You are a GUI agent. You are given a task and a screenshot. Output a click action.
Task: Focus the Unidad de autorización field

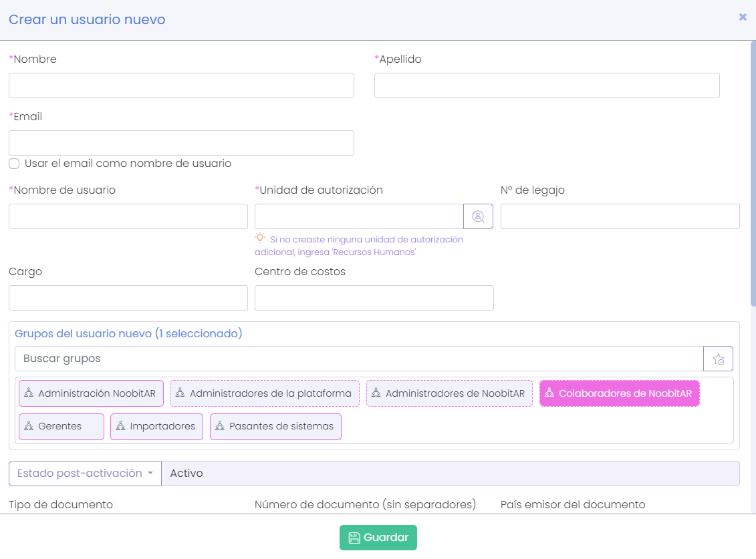(x=358, y=216)
